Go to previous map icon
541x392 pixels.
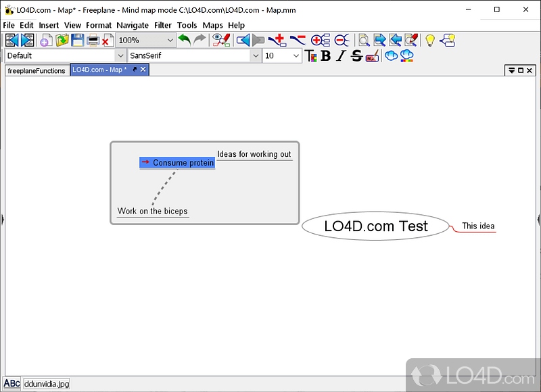click(11, 40)
